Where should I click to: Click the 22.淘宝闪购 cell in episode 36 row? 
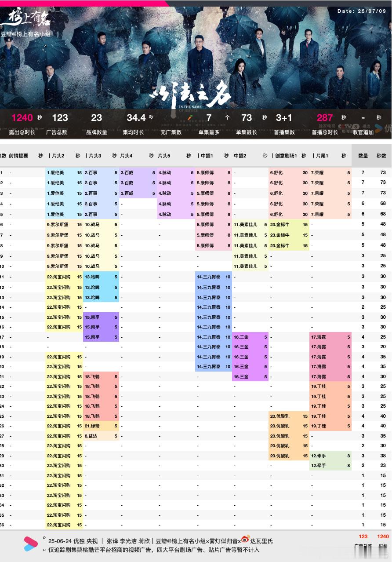click(64, 525)
